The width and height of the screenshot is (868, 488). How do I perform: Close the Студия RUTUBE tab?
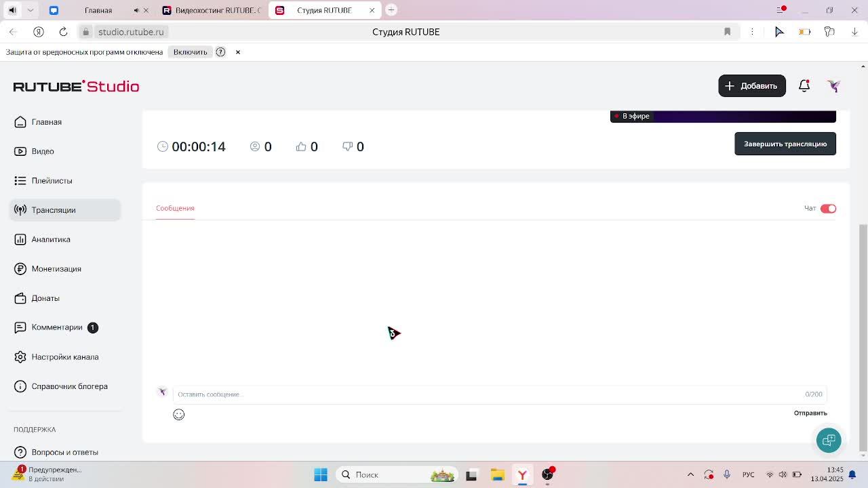[372, 10]
